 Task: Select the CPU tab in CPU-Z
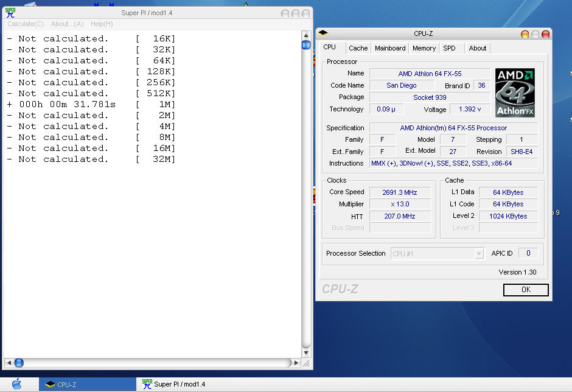tap(329, 47)
